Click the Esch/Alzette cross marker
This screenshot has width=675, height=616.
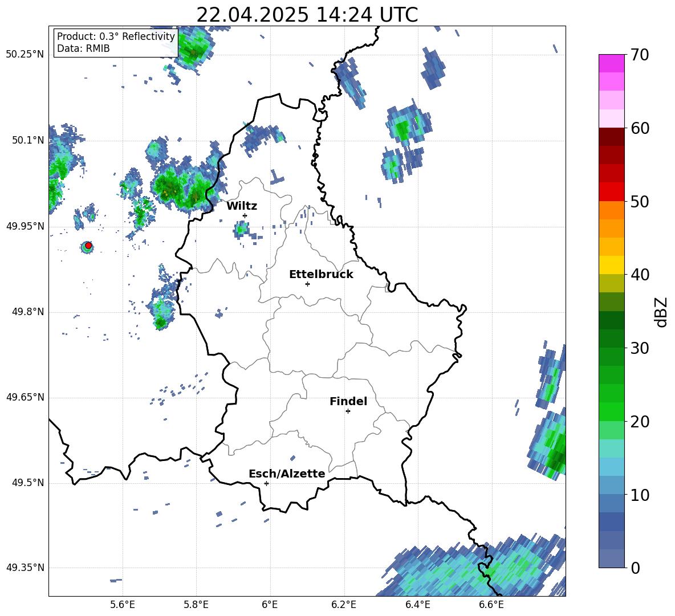click(266, 483)
